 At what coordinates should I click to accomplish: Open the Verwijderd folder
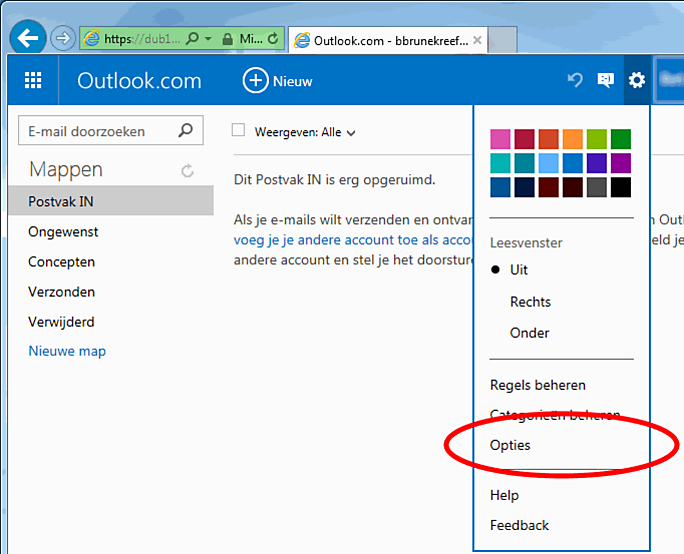(x=61, y=322)
